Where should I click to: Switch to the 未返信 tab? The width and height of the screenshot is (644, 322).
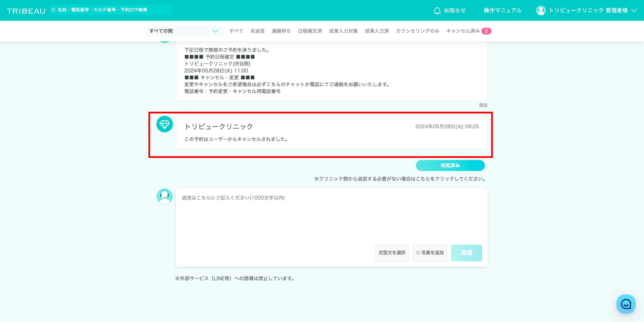(257, 31)
